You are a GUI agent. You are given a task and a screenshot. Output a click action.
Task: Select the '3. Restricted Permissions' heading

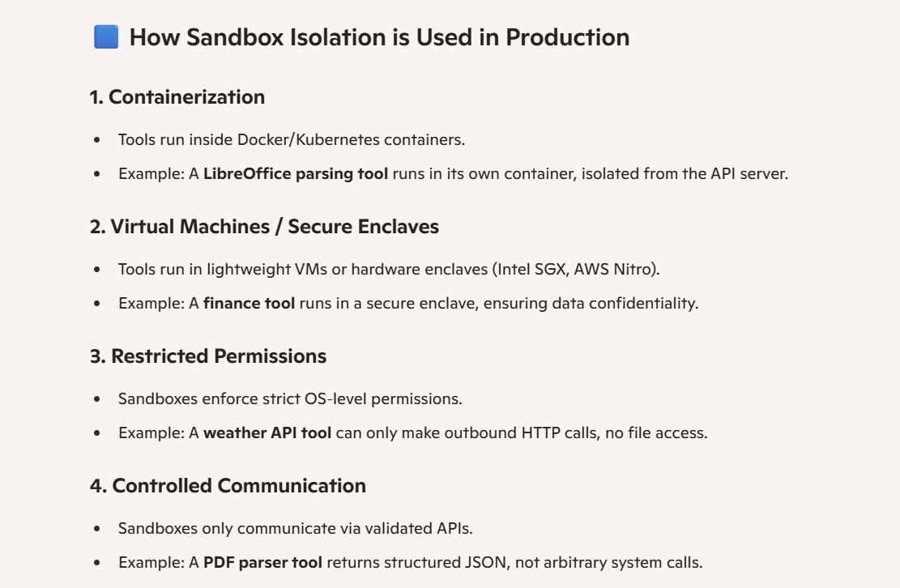click(208, 356)
